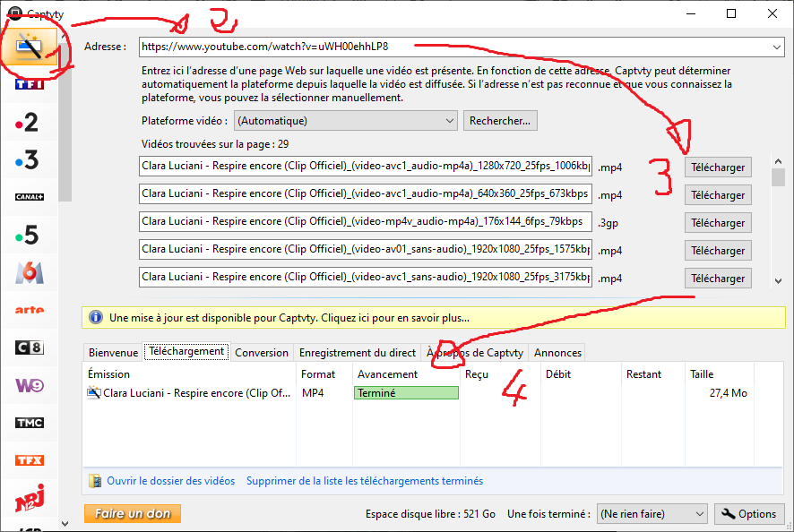Open the Plateforme vidéo dropdown

[x=449, y=121]
